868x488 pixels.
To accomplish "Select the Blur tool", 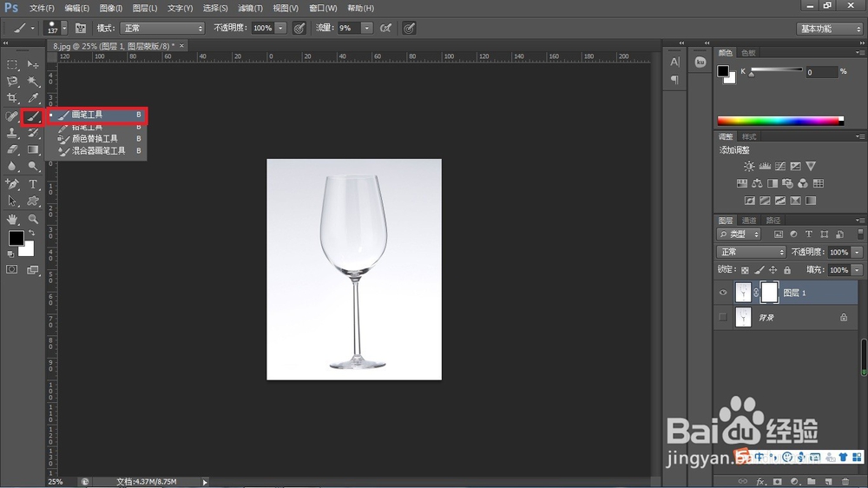I will point(12,166).
